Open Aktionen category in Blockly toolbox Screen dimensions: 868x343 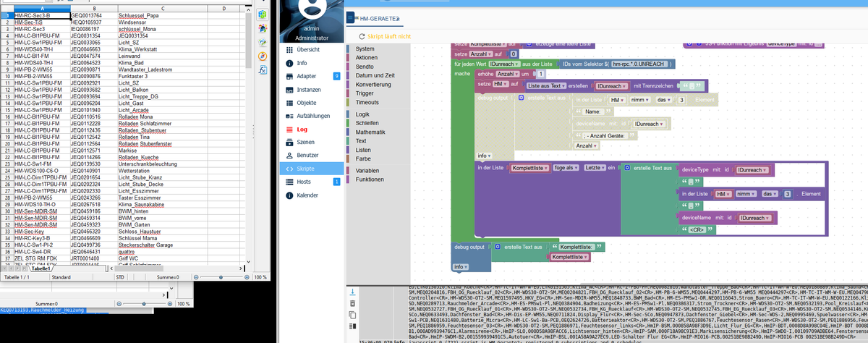point(366,57)
